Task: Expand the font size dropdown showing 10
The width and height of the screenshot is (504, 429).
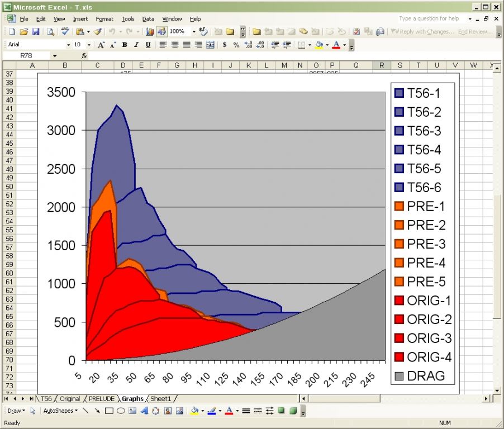Action: pyautogui.click(x=89, y=45)
